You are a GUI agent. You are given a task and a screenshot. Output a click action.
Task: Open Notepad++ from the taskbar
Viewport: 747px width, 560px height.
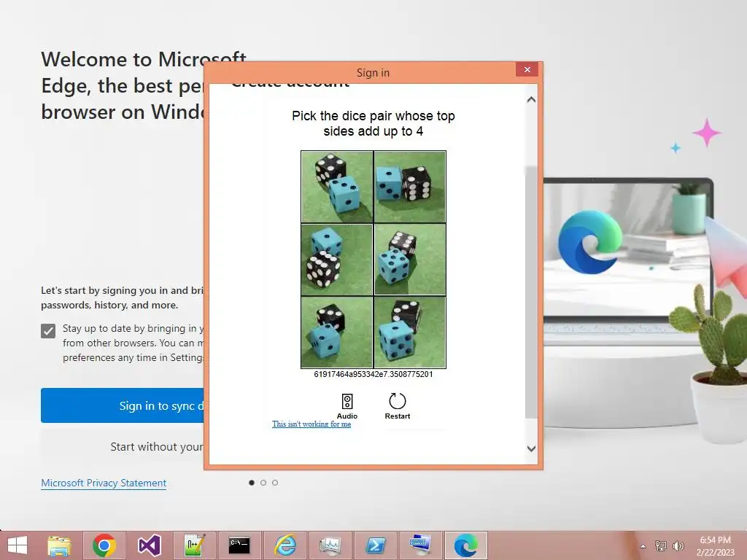click(x=194, y=545)
